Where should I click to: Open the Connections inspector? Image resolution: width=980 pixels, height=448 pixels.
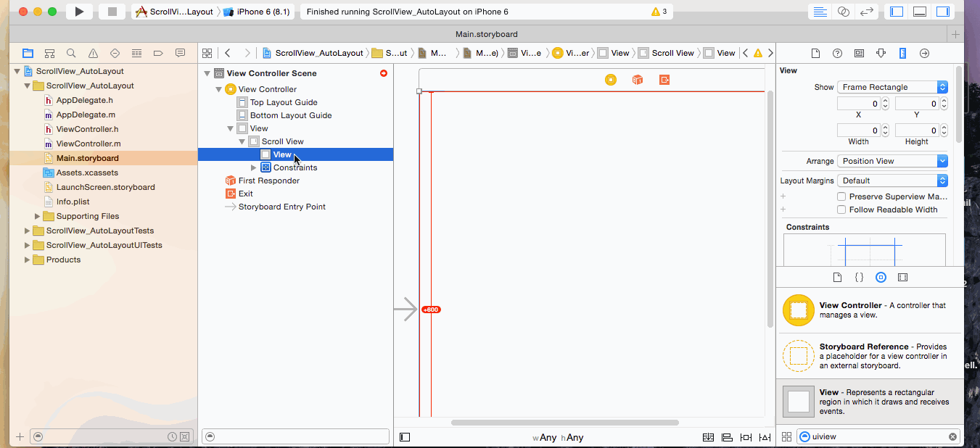pyautogui.click(x=924, y=53)
